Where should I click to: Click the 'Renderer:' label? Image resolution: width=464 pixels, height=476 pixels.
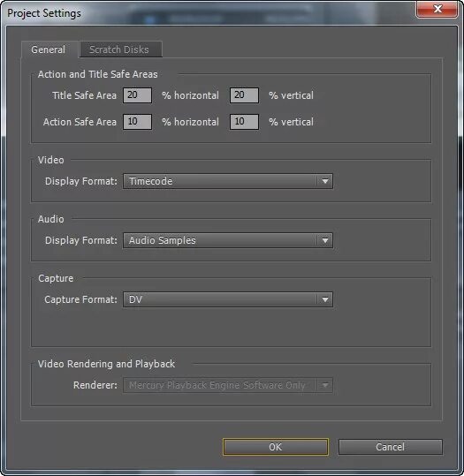pos(95,385)
